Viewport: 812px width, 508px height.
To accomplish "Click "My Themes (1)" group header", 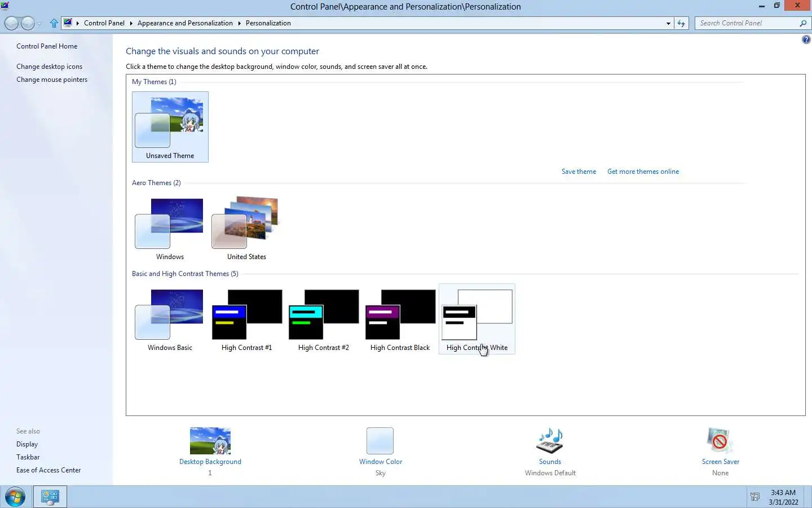I will pos(154,82).
